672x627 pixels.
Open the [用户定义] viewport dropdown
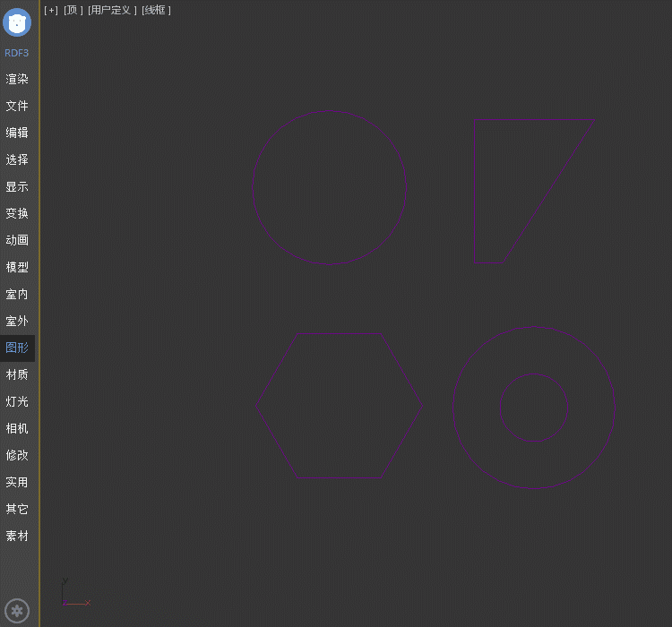(112, 10)
